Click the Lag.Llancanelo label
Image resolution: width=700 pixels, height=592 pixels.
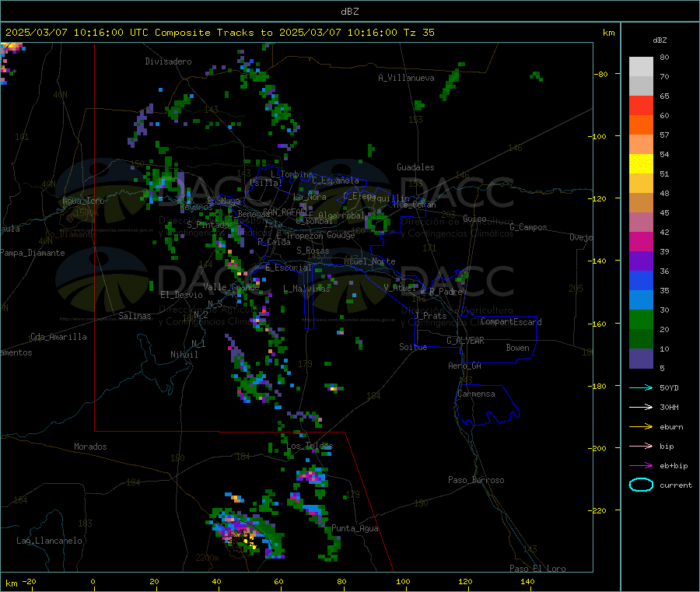coord(49,541)
